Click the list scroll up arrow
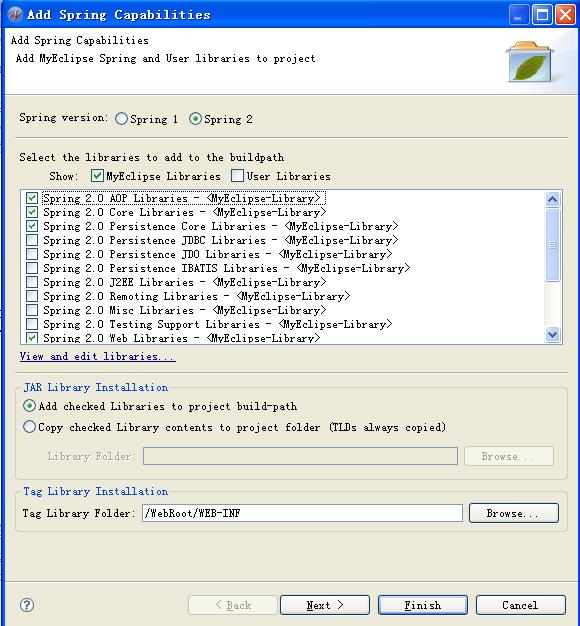 [x=552, y=199]
